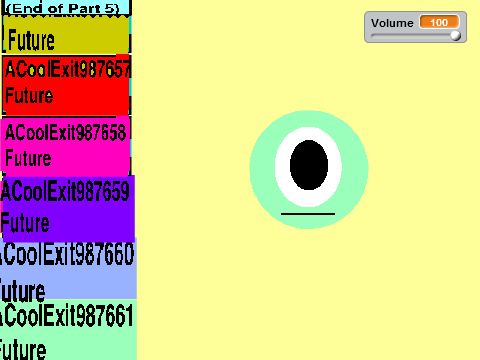Click the black pupil of the eye character

(309, 165)
